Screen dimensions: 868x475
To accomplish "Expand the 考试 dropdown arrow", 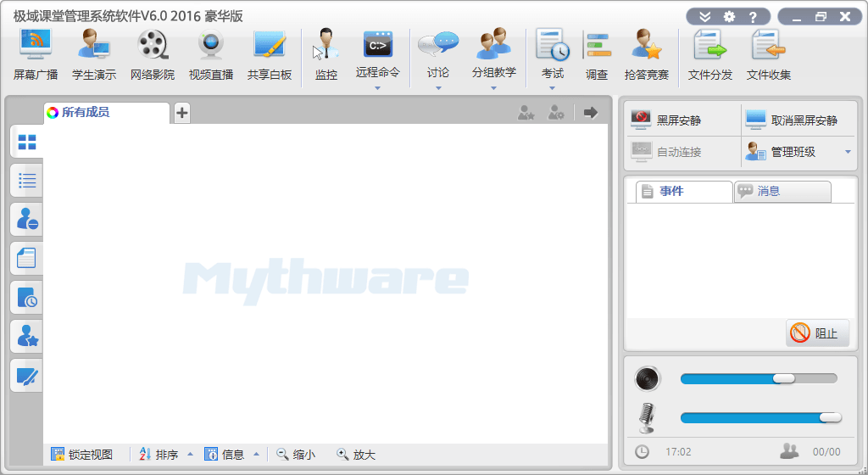I will [552, 88].
